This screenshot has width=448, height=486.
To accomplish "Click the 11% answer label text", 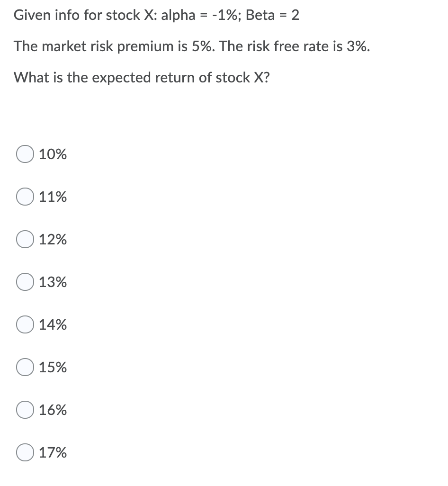I will [52, 196].
